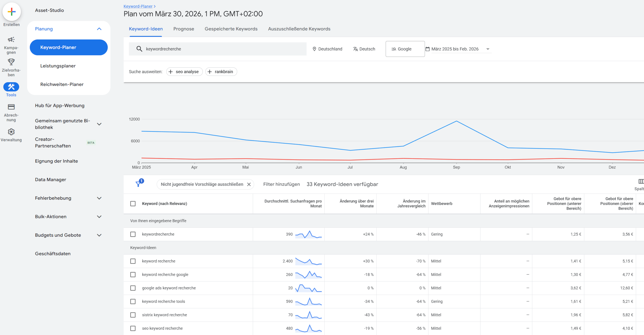Click the Filter hinzufügen option
Image resolution: width=644 pixels, height=335 pixels.
click(x=281, y=184)
